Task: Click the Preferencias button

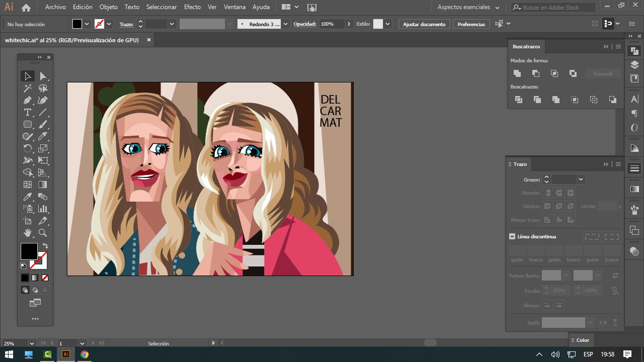Action: pyautogui.click(x=471, y=24)
